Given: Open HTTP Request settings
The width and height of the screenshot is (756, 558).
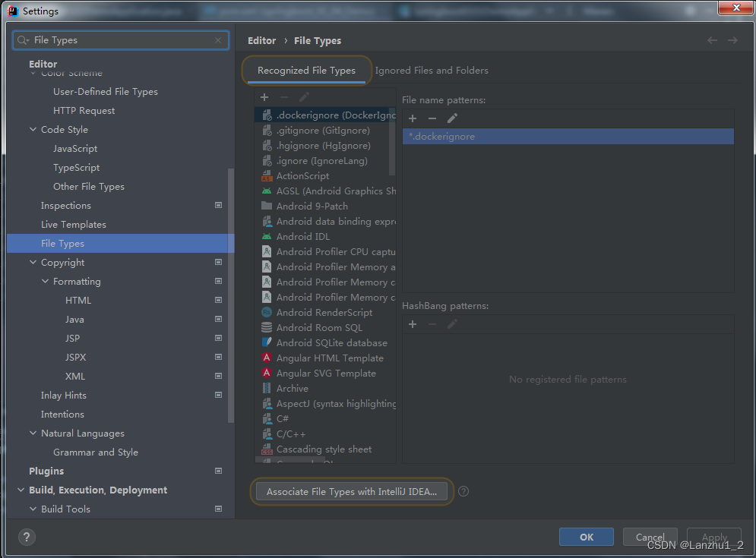Looking at the screenshot, I should click(x=84, y=111).
